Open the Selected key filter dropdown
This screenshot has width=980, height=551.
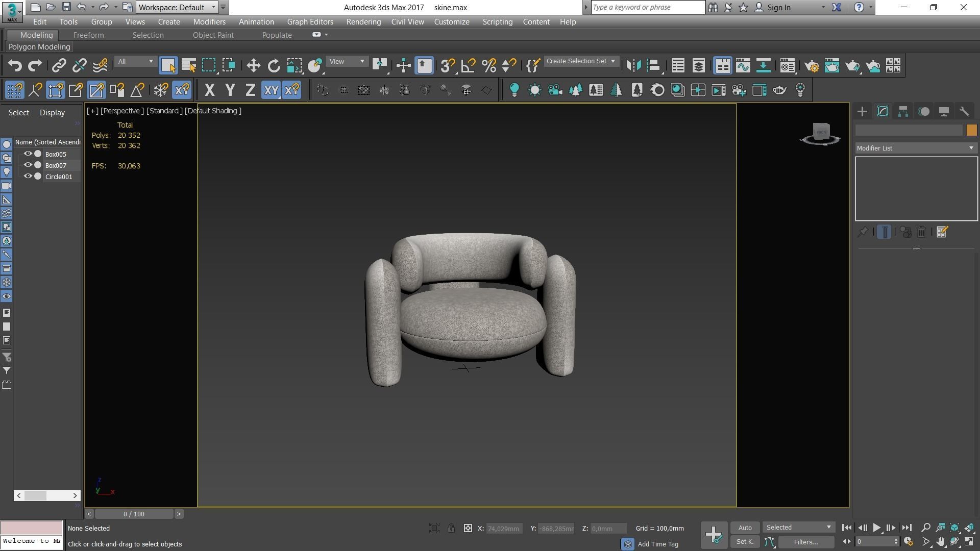pyautogui.click(x=798, y=528)
